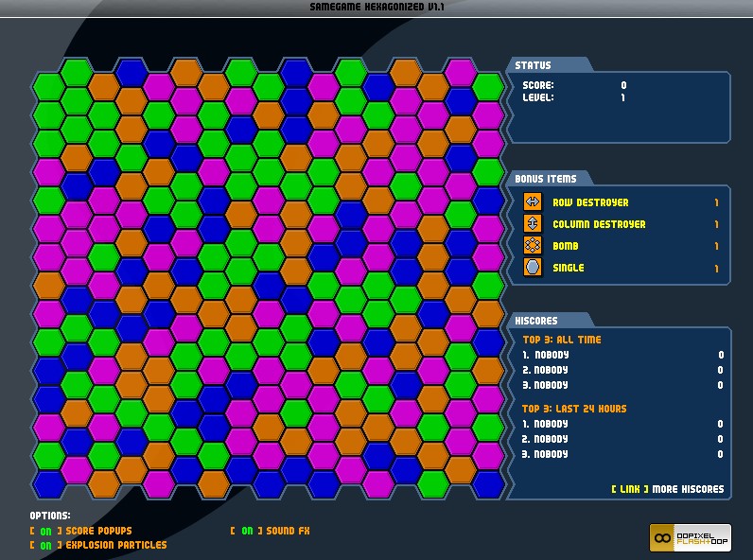Click the 'Top 3: Last 24 Hours' heading

[574, 409]
